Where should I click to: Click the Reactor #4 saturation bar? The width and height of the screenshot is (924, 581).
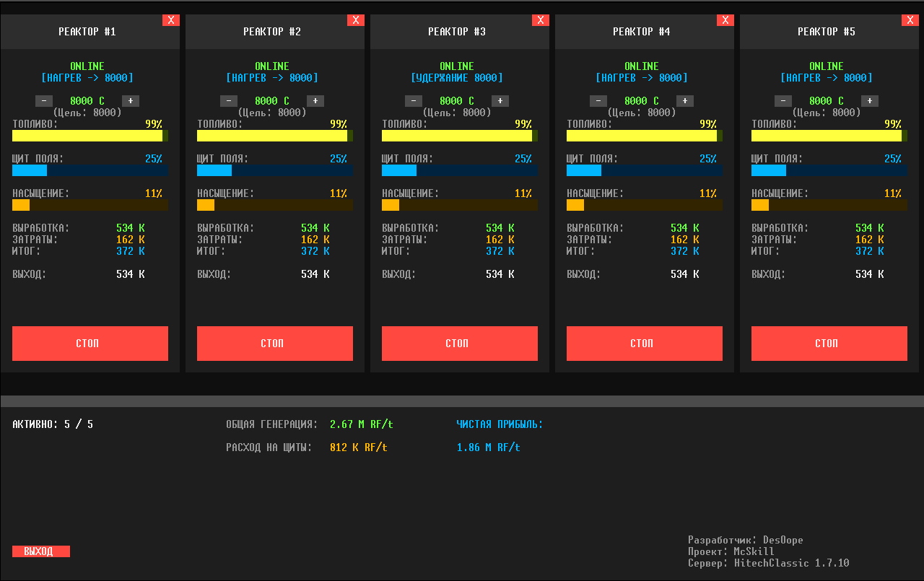tap(645, 205)
